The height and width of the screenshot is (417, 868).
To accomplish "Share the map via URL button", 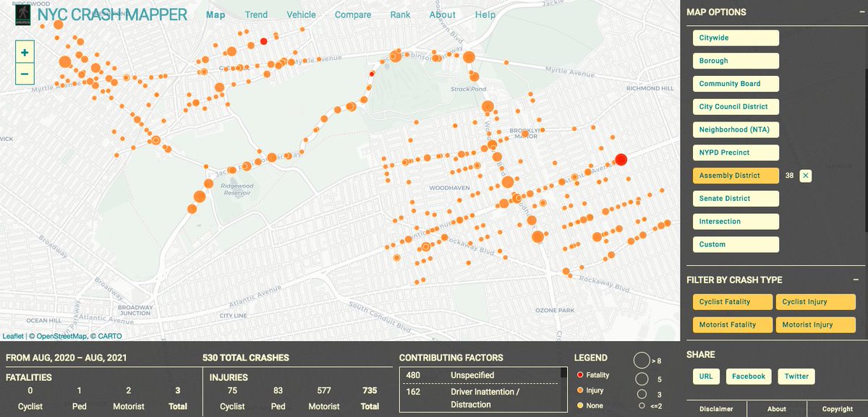I will (x=705, y=377).
